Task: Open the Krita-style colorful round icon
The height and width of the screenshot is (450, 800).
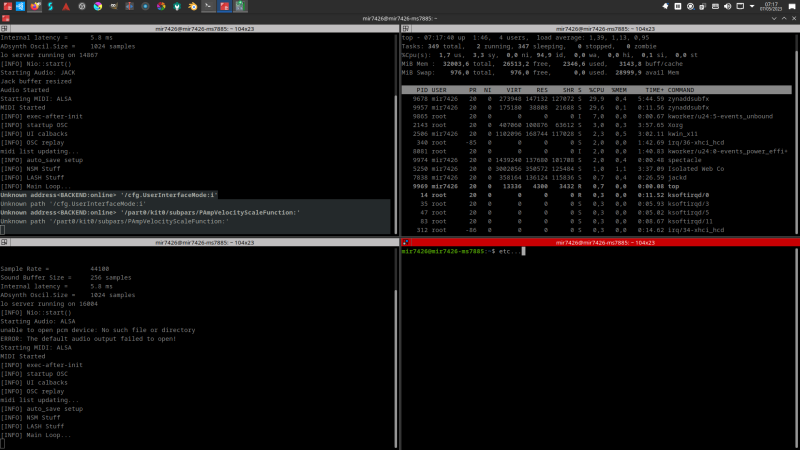Action: (x=97, y=6)
